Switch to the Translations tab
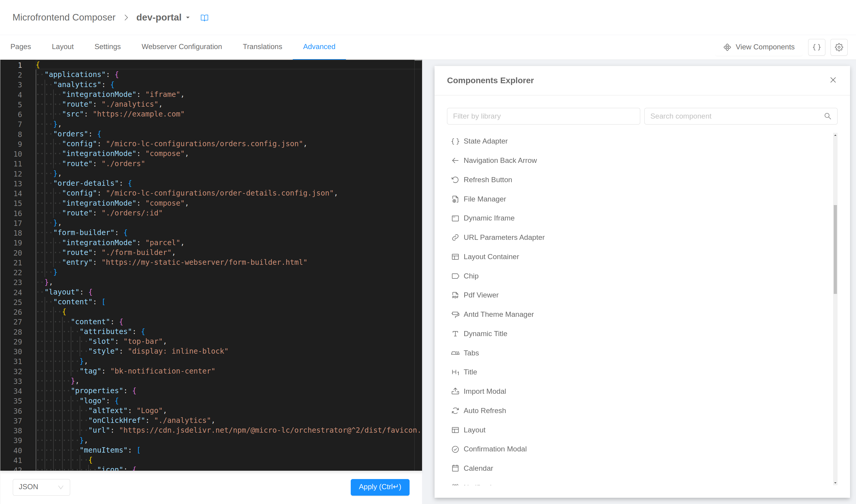The width and height of the screenshot is (856, 504). coord(262,47)
